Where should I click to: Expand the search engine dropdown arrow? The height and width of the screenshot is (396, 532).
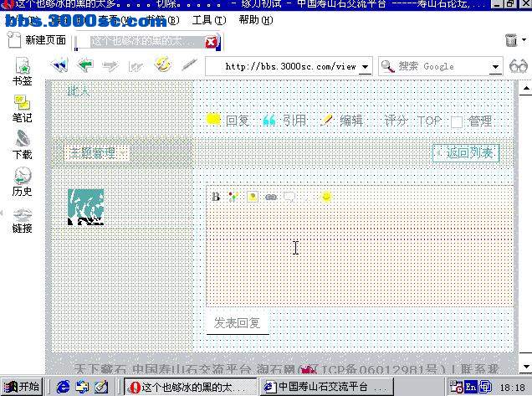click(x=495, y=67)
